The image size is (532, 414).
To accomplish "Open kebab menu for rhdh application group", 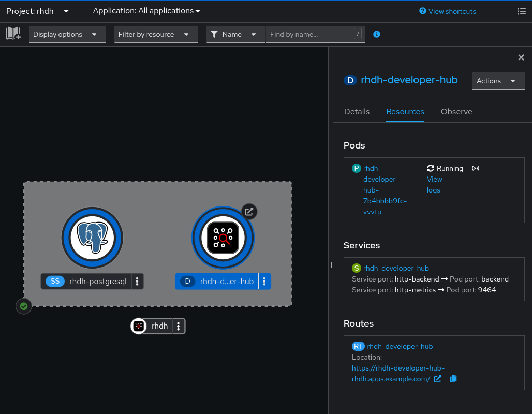I will point(179,326).
